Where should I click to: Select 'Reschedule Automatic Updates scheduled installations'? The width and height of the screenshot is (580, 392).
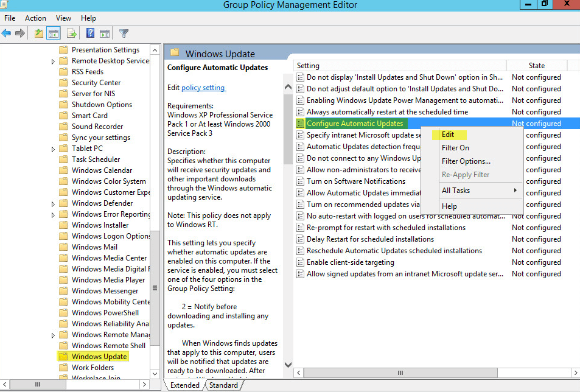[x=394, y=251]
